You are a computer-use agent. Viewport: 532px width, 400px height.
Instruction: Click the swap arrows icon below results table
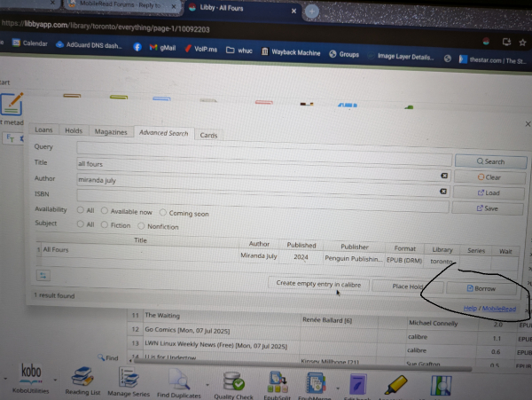[43, 276]
